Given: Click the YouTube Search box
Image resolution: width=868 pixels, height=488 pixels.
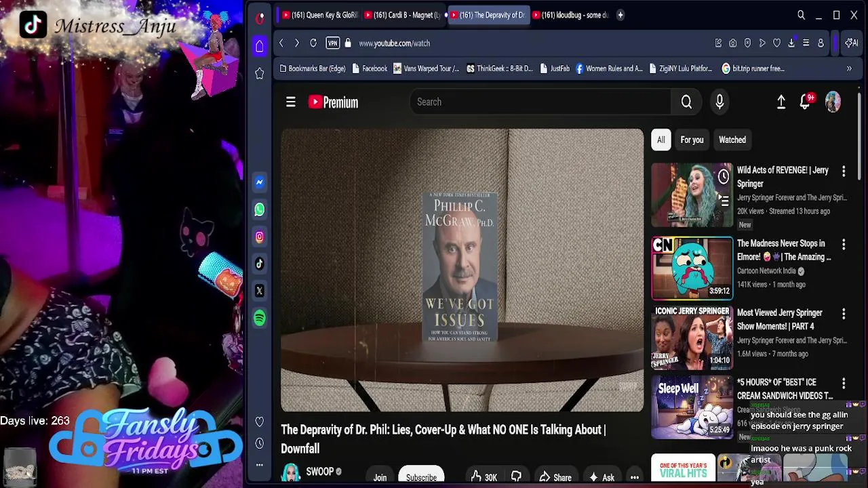Looking at the screenshot, I should (x=540, y=102).
